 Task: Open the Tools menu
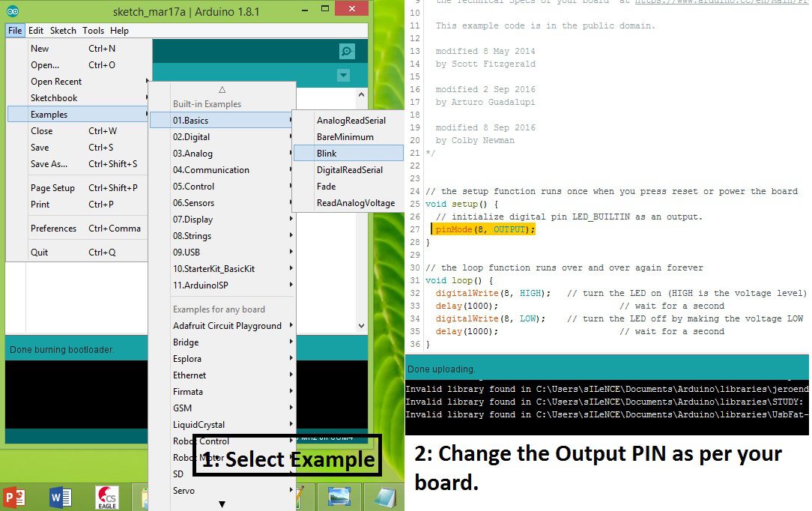(93, 31)
